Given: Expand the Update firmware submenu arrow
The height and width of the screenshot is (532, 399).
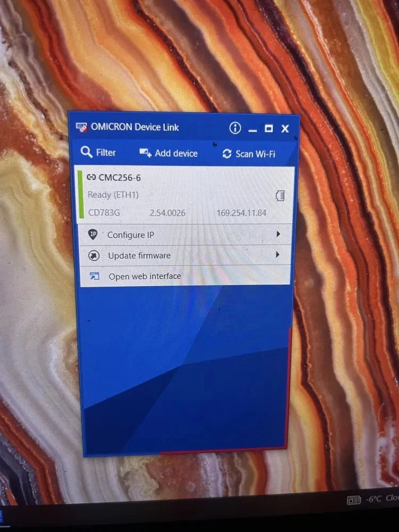Looking at the screenshot, I should coord(277,255).
